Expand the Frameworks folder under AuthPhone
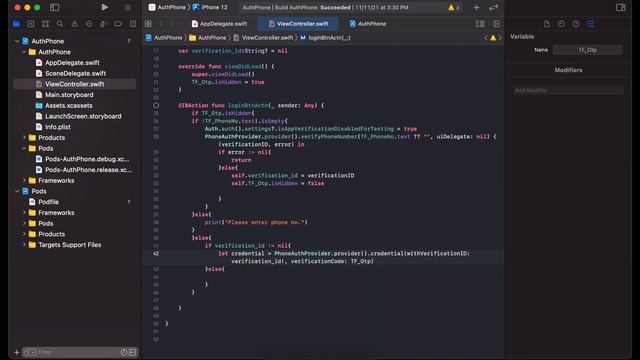The height and width of the screenshot is (360, 640). [24, 180]
